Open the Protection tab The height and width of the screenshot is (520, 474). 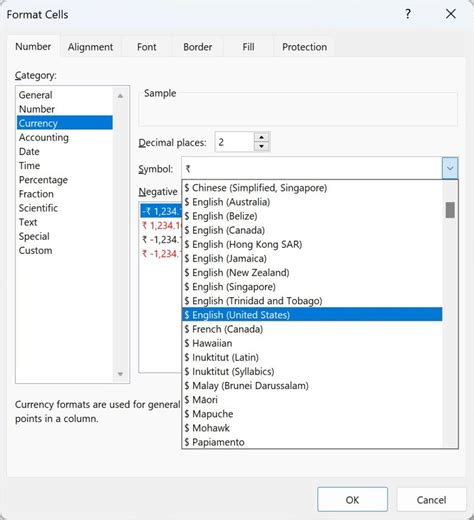(x=304, y=47)
